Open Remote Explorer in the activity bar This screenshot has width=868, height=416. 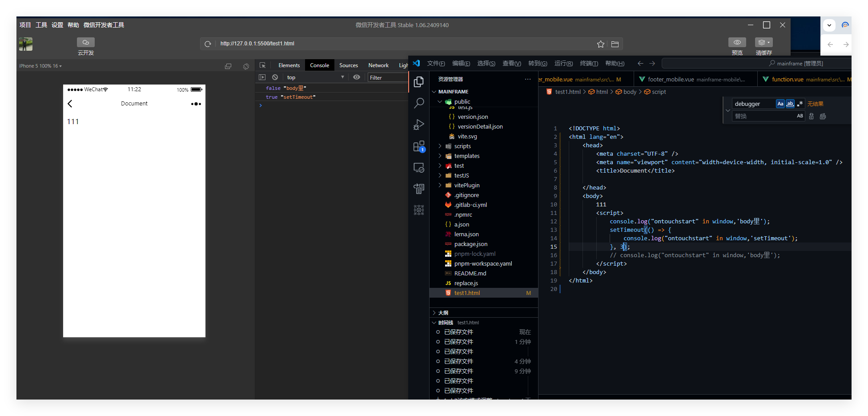coord(419,168)
